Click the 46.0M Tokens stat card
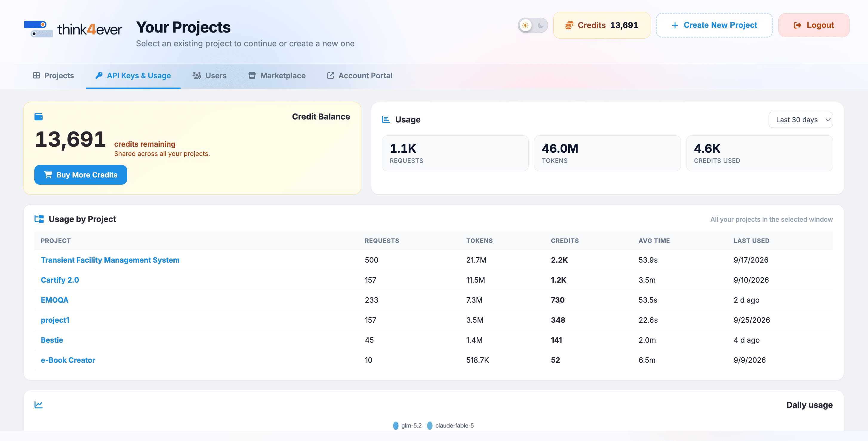Viewport: 868px width, 441px height. (607, 153)
